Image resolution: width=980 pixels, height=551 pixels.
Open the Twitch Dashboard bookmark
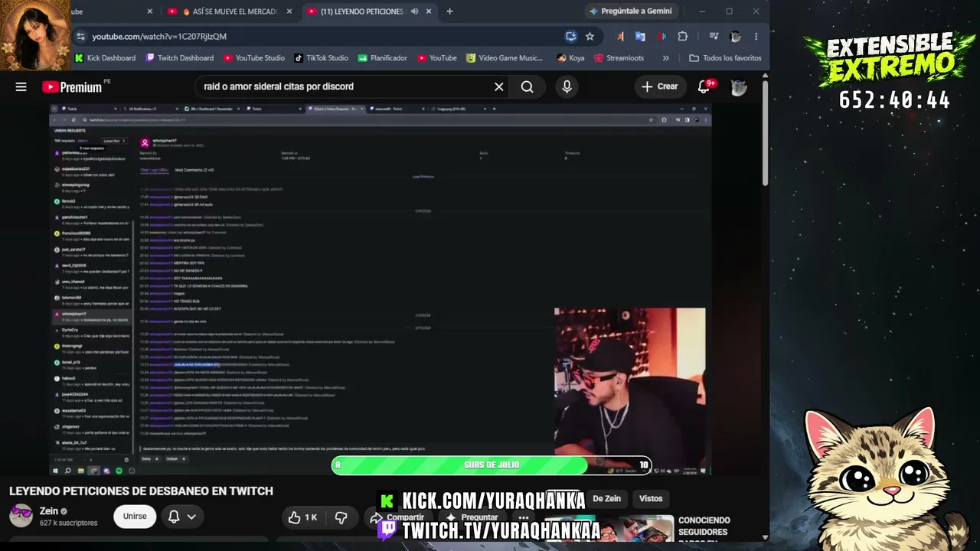(x=179, y=58)
